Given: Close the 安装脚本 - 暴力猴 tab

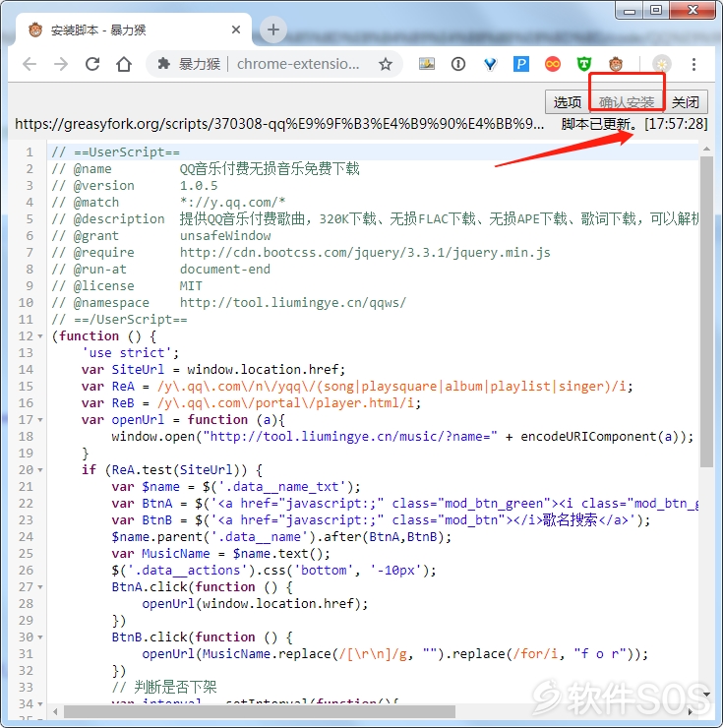Looking at the screenshot, I should tap(236, 30).
